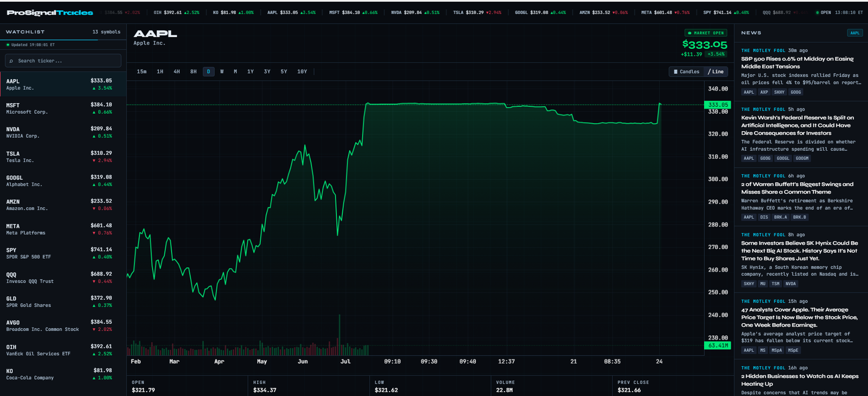This screenshot has height=396, width=868.
Task: Open Warren Buffett's Biggest Swings headline
Action: pyautogui.click(x=797, y=188)
